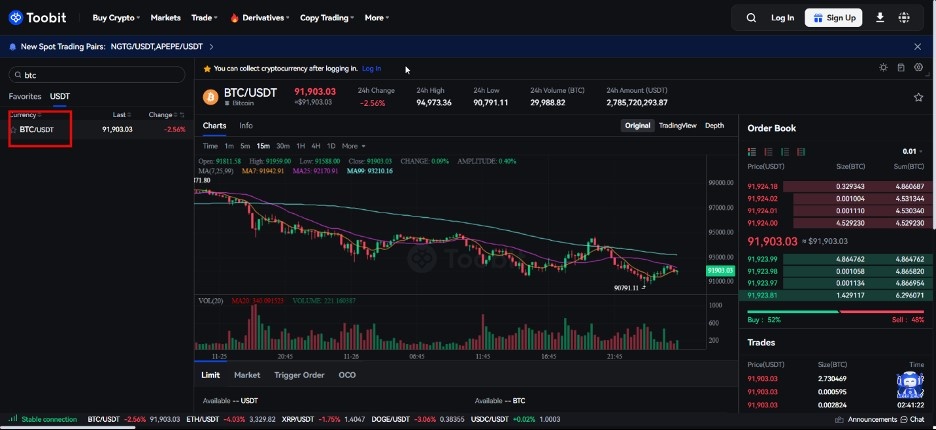
Task: Click bid price 91,923.81 in order book
Action: tap(760, 295)
